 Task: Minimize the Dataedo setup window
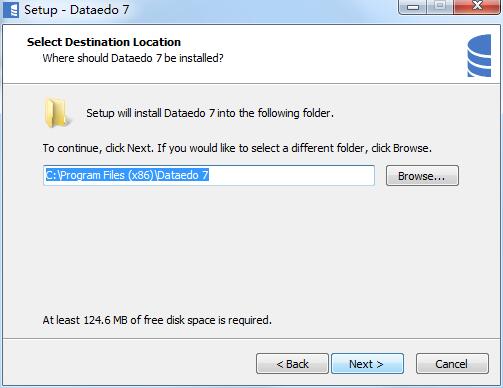412,7
